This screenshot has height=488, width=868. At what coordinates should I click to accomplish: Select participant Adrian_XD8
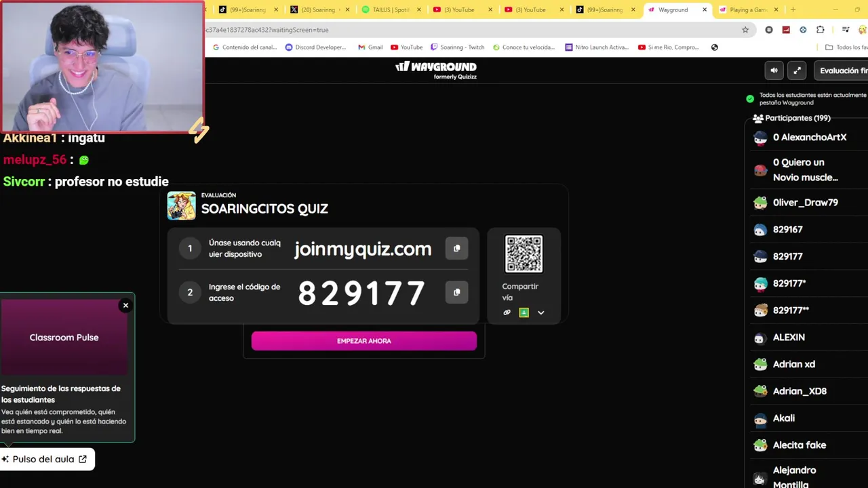(809, 391)
